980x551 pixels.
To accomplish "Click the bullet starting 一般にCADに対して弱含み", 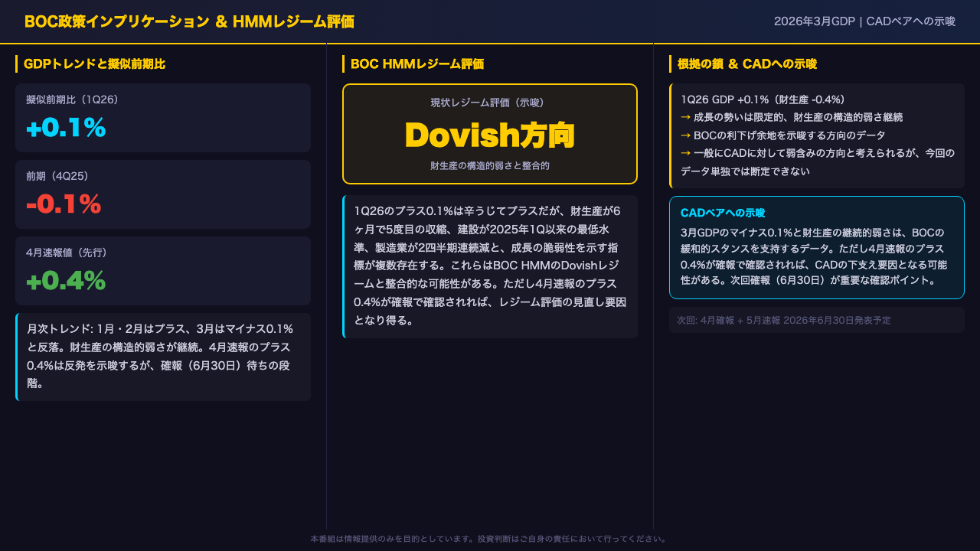I will coord(818,162).
